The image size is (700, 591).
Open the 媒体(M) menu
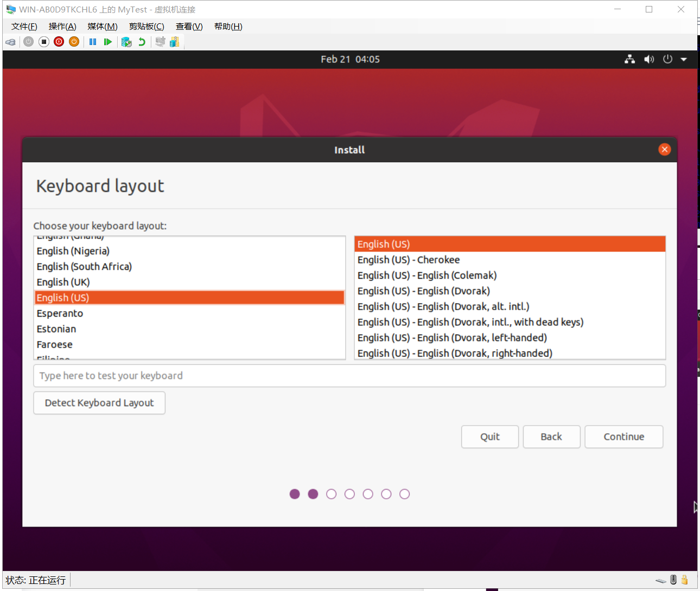tap(103, 27)
